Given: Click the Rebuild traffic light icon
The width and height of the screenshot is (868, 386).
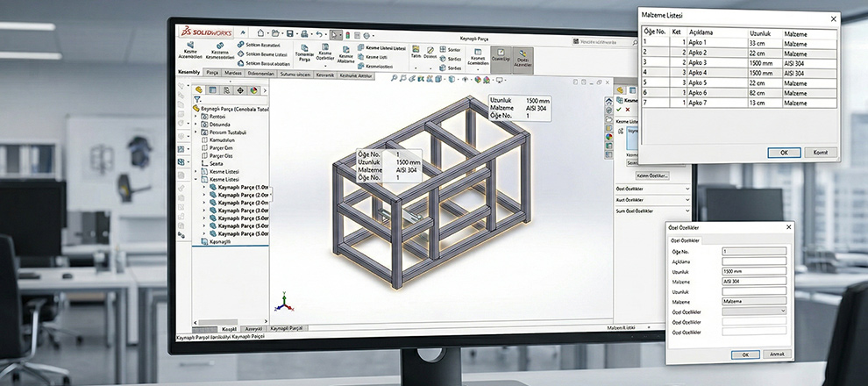Looking at the screenshot, I should [348, 35].
